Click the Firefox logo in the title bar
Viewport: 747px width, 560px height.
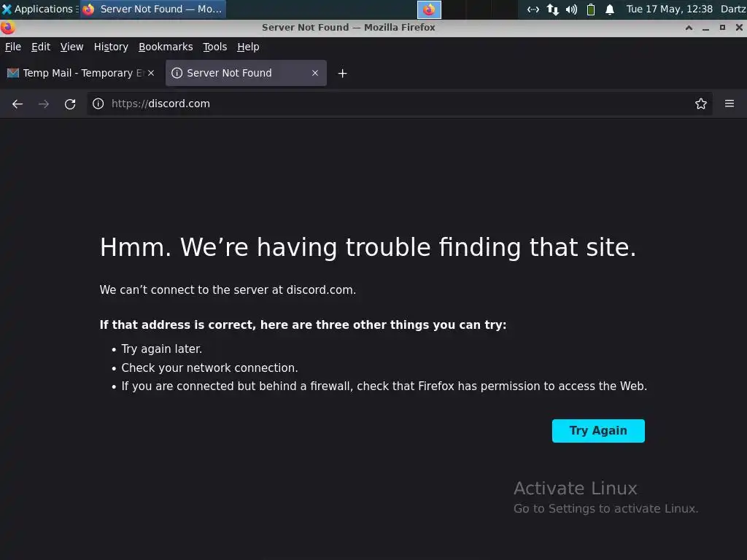pyautogui.click(x=7, y=28)
